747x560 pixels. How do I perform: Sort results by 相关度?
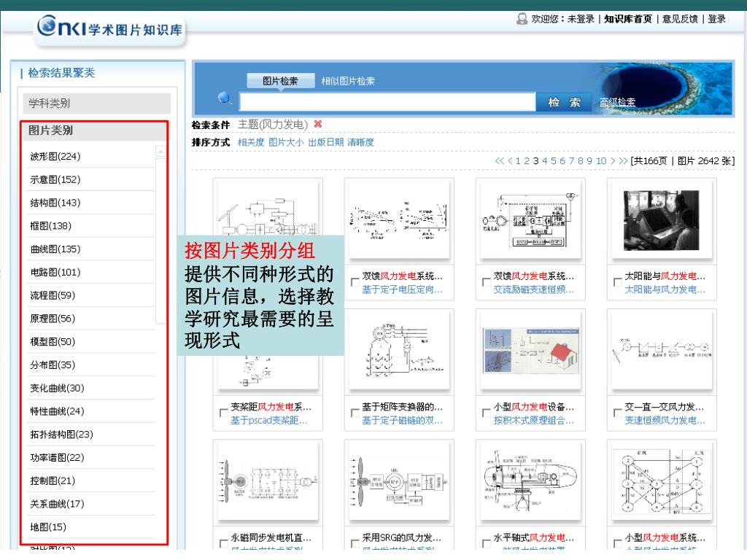click(x=251, y=142)
